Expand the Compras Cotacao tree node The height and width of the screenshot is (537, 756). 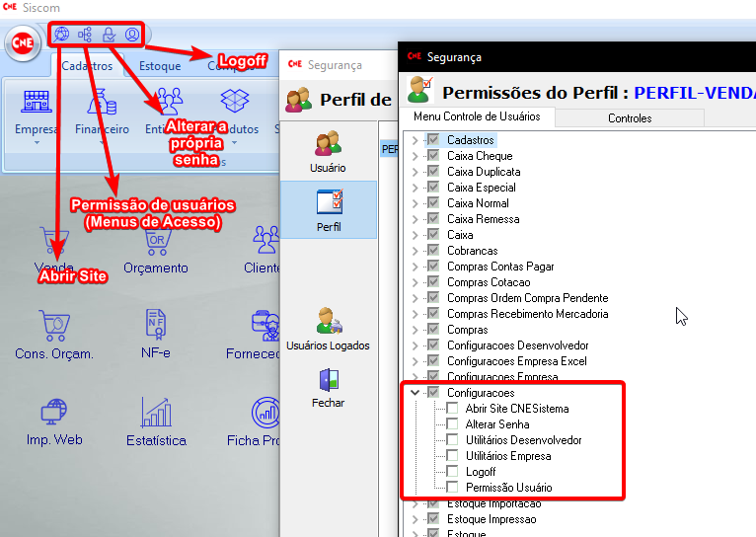pos(416,282)
